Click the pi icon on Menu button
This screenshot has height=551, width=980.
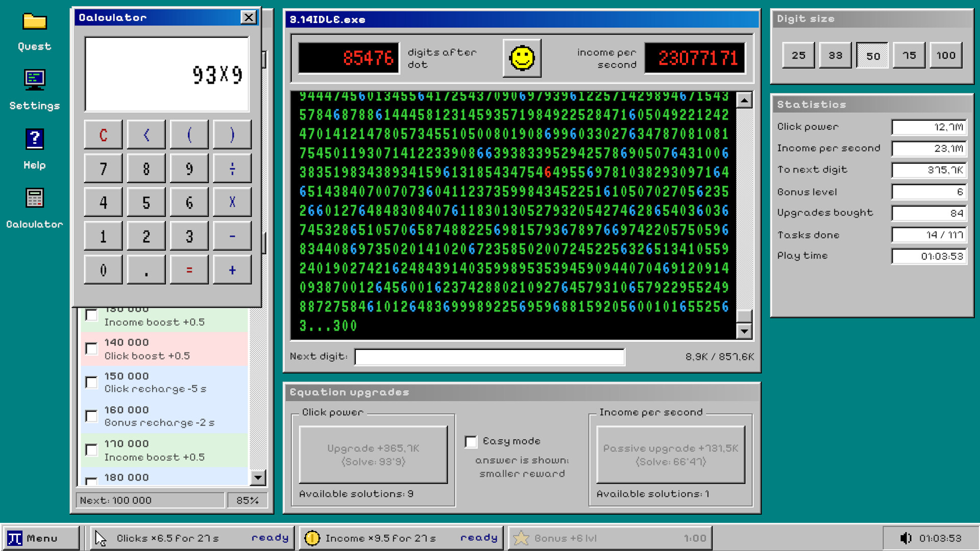(x=15, y=538)
